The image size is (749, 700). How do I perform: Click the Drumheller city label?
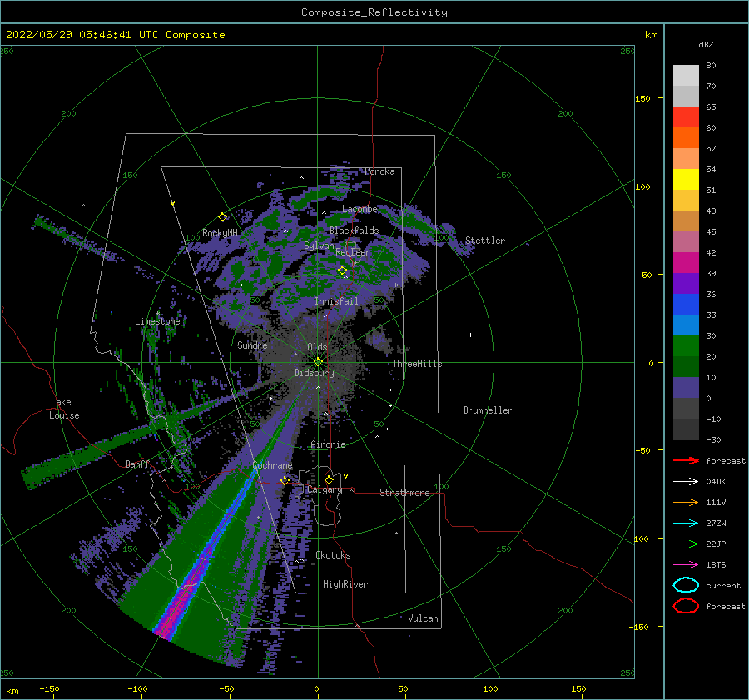click(488, 410)
